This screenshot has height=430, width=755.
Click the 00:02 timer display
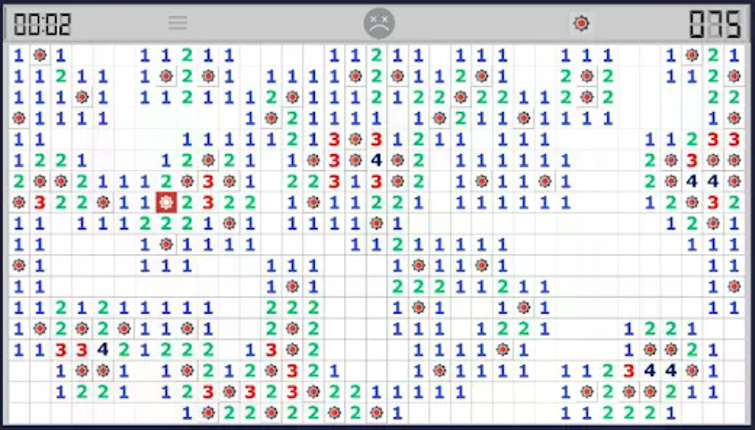42,23
